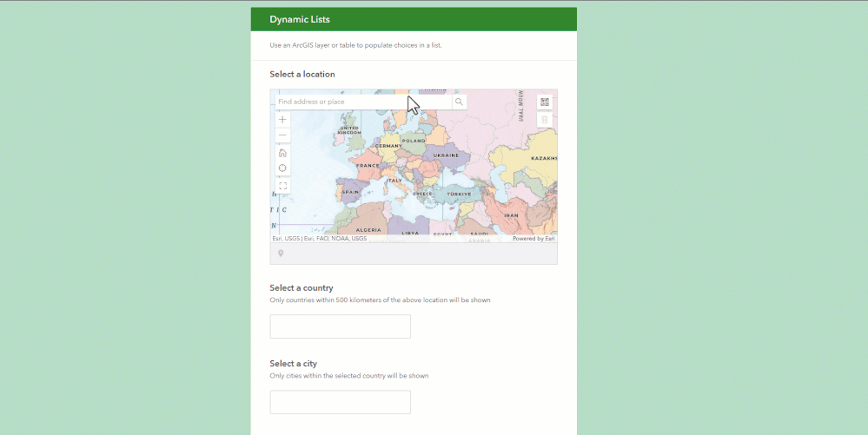This screenshot has height=435, width=868.
Task: Focus the Find address or place field
Action: (x=364, y=102)
